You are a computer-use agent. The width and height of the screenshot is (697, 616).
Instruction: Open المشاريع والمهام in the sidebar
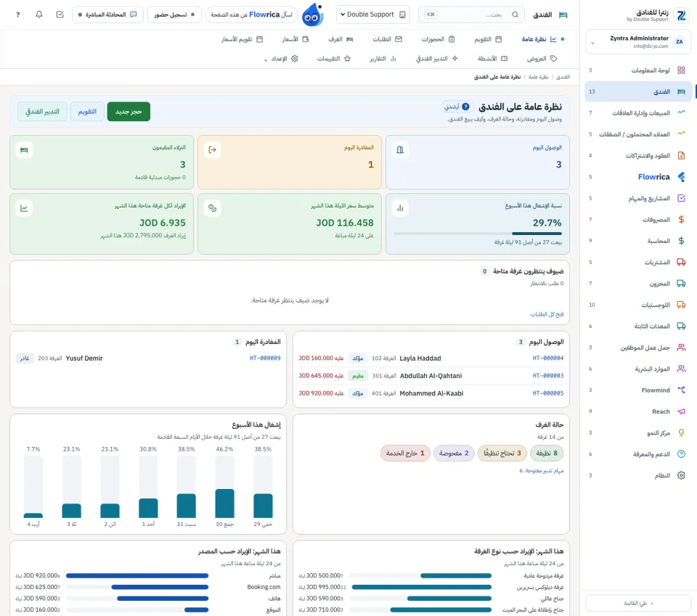coord(637,198)
